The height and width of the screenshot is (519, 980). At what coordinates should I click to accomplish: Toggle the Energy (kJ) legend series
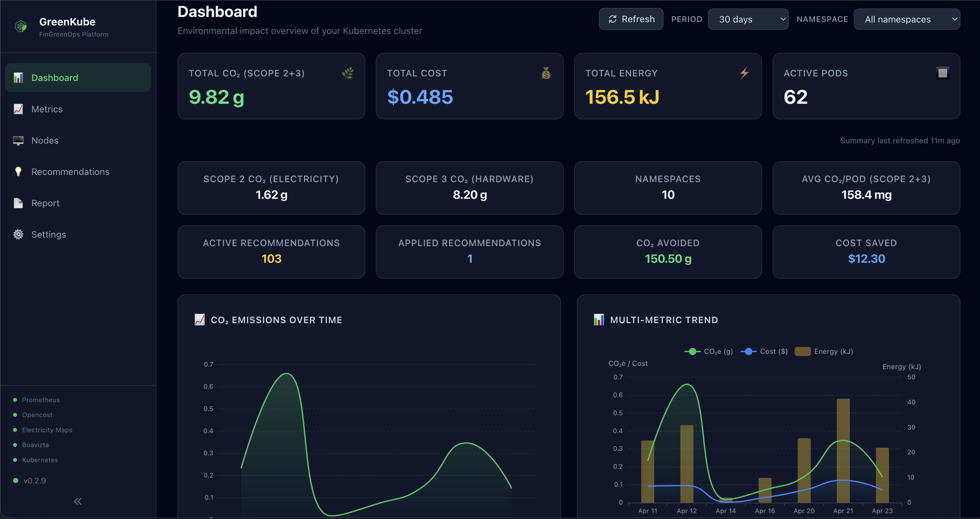click(824, 352)
